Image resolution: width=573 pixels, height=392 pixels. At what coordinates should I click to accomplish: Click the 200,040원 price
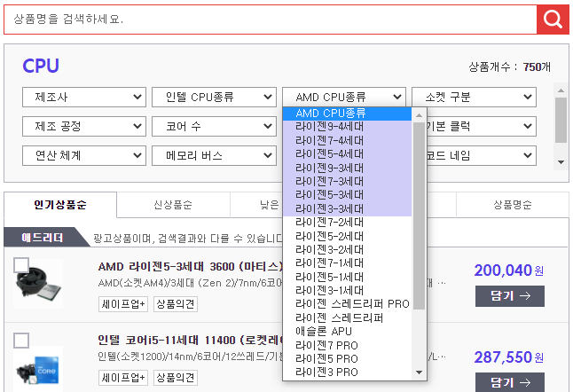pyautogui.click(x=508, y=270)
